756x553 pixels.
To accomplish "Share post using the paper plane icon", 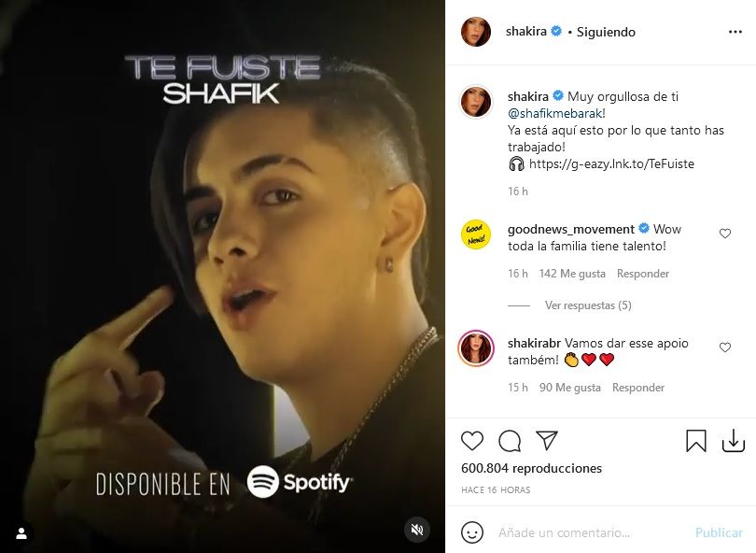I will click(x=547, y=440).
